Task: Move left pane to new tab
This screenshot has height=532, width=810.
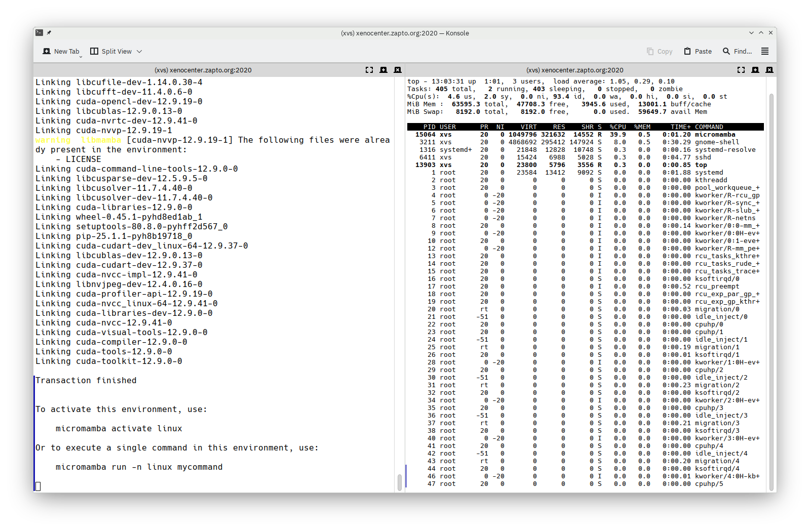Action: [383, 70]
